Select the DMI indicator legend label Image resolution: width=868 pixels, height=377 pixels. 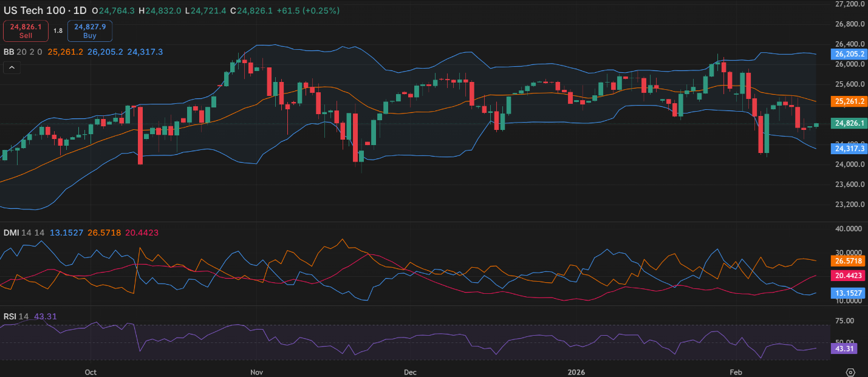(11, 233)
